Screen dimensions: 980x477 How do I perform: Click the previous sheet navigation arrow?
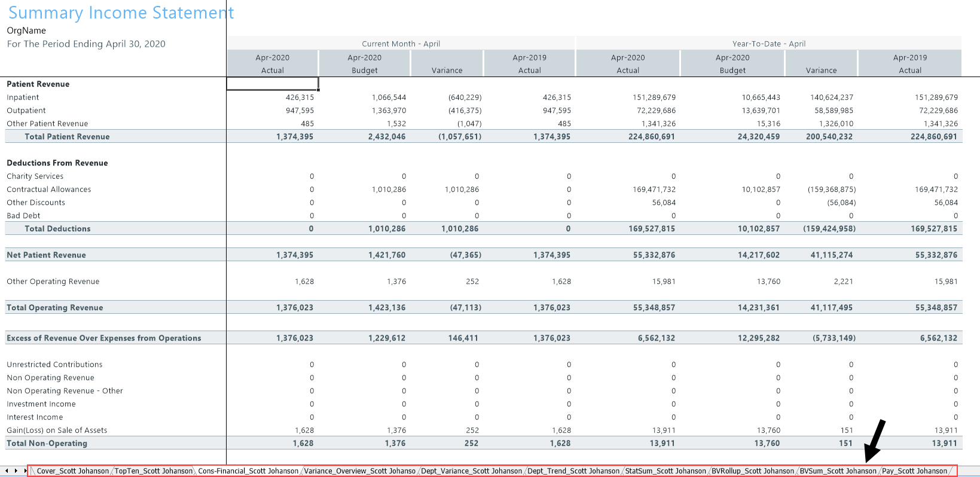(x=7, y=471)
